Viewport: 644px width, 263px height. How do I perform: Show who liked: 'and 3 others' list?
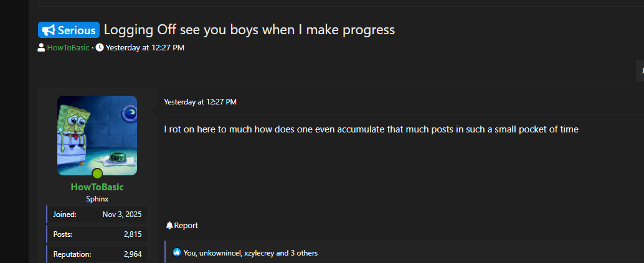coord(296,253)
